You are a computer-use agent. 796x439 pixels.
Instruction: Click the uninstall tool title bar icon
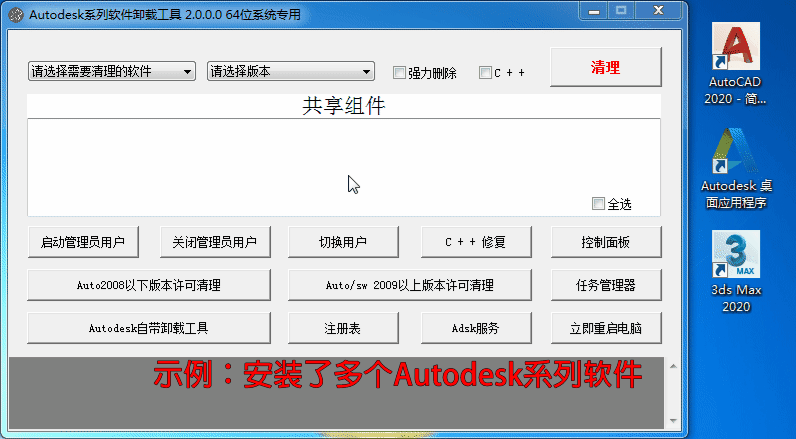coord(16,15)
